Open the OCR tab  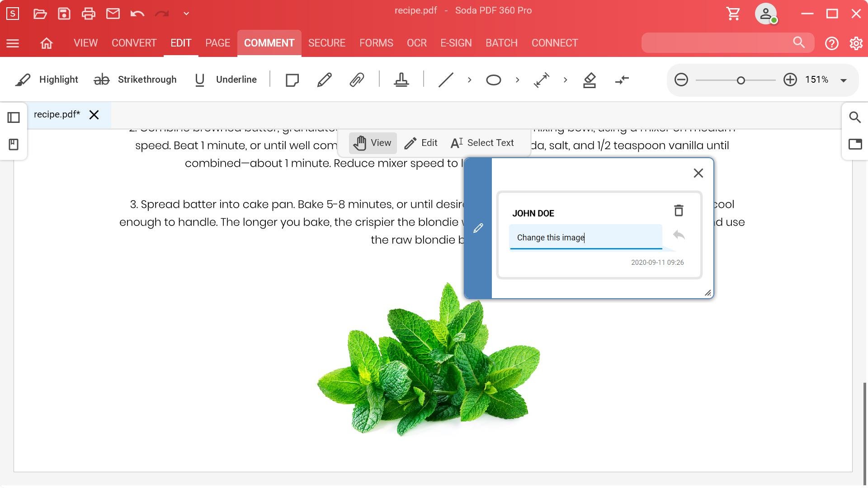tap(417, 43)
